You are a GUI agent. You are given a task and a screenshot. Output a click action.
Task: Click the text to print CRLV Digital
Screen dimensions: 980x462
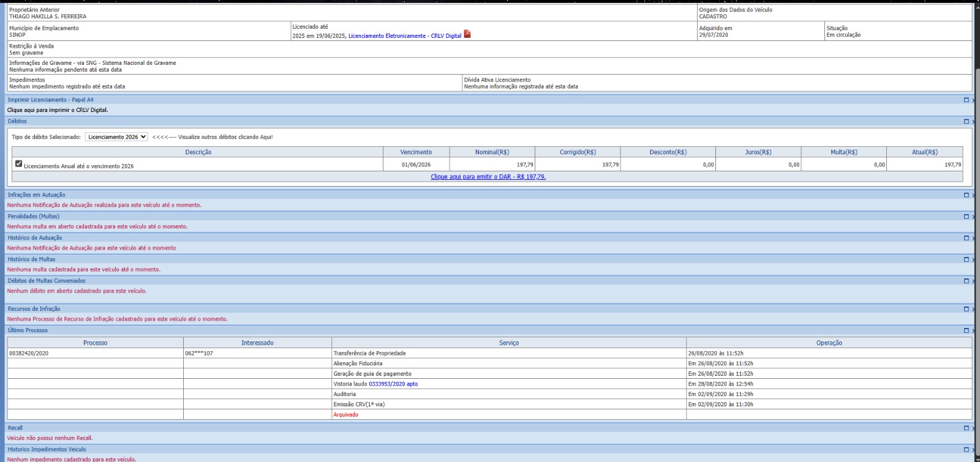[58, 110]
